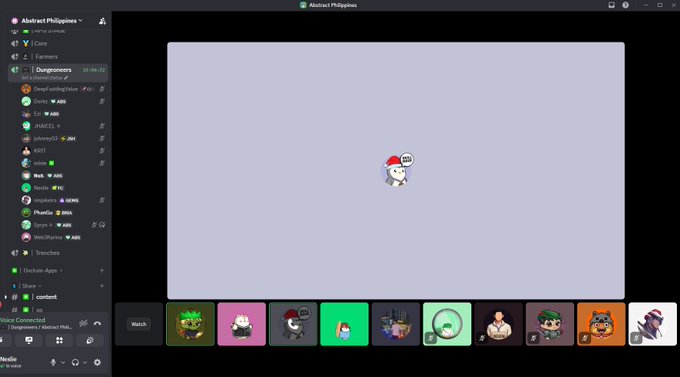Select the bright green participant tile

[344, 324]
